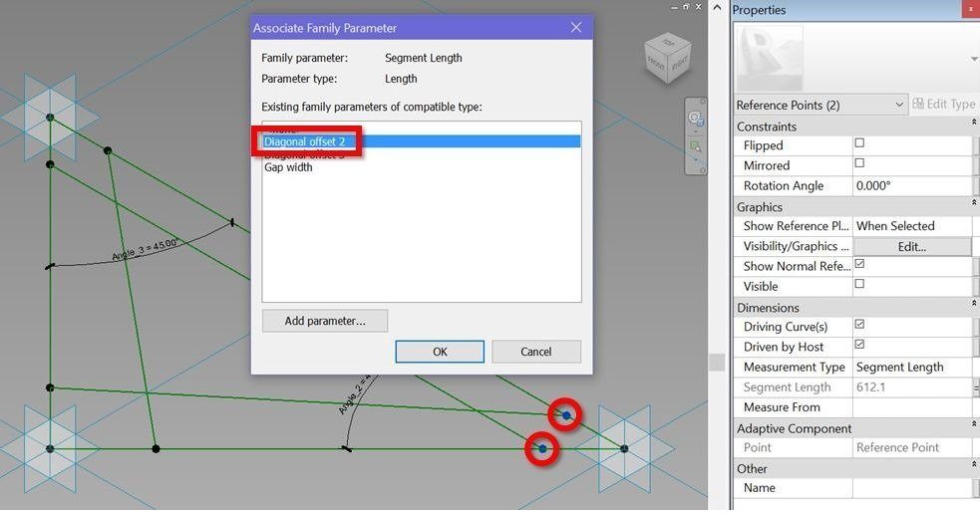This screenshot has height=513, width=980.
Task: Restore down the view window
Action: pyautogui.click(x=686, y=7)
